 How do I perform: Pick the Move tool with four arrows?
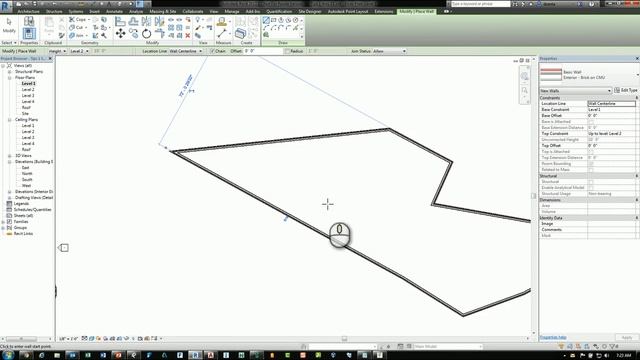[120, 33]
